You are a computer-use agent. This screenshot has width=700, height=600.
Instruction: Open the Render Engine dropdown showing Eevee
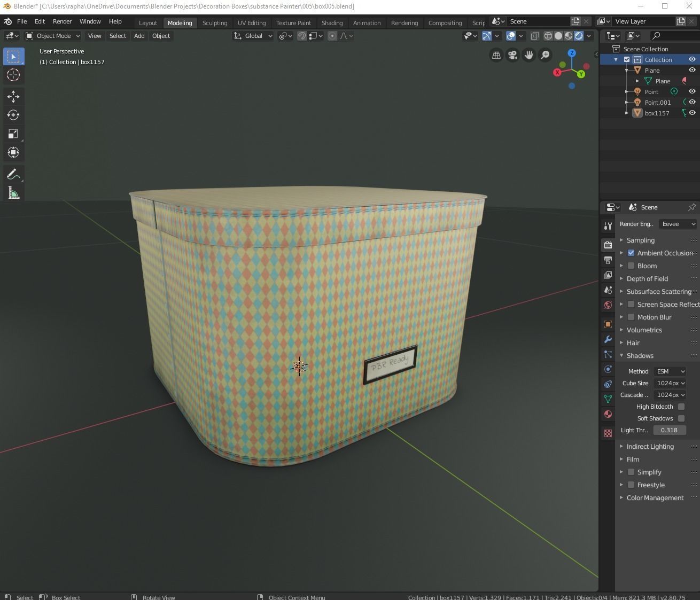[x=678, y=224]
